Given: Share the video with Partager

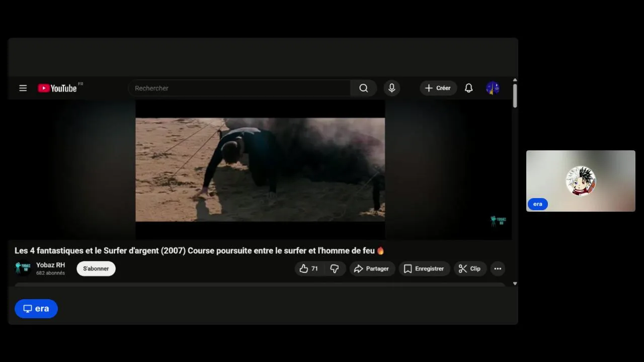Looking at the screenshot, I should click(372, 268).
